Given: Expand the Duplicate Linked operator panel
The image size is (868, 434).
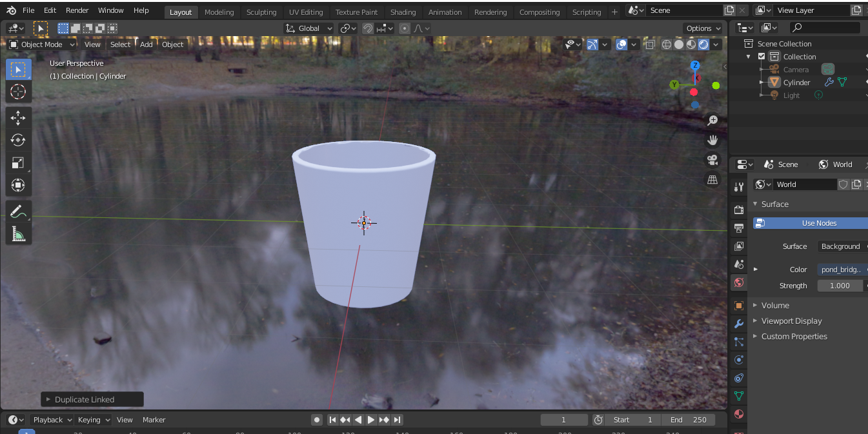Looking at the screenshot, I should click(x=92, y=400).
